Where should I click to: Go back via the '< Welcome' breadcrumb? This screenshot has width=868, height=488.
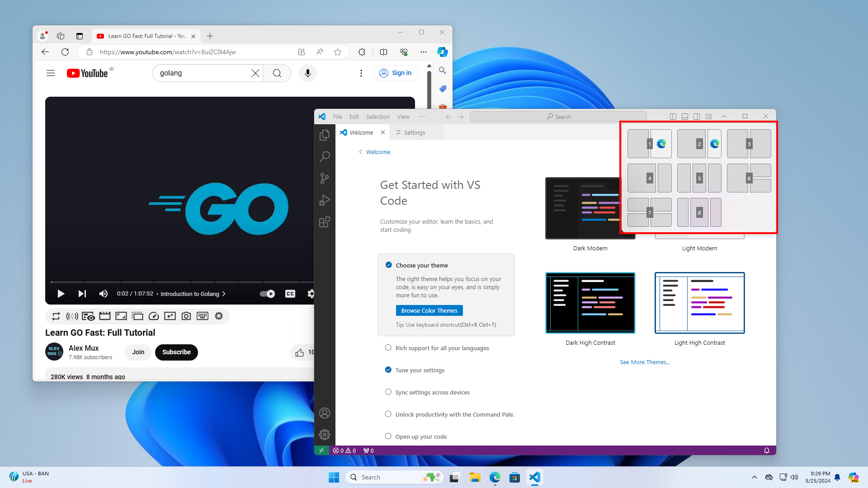click(x=374, y=152)
